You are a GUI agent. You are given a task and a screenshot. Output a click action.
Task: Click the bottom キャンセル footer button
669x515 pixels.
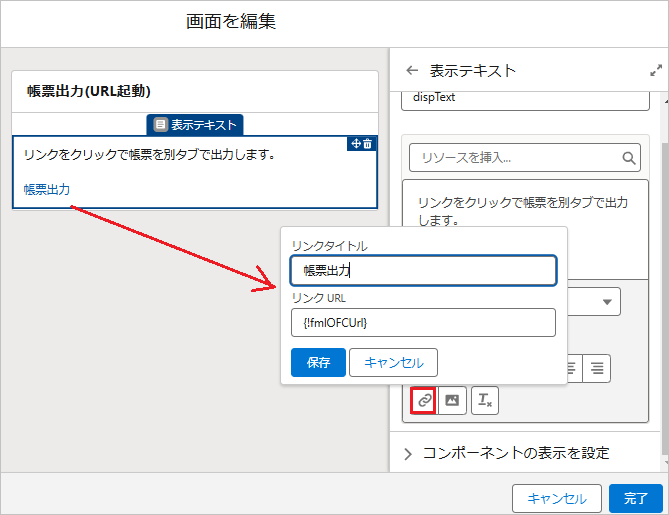(x=557, y=498)
